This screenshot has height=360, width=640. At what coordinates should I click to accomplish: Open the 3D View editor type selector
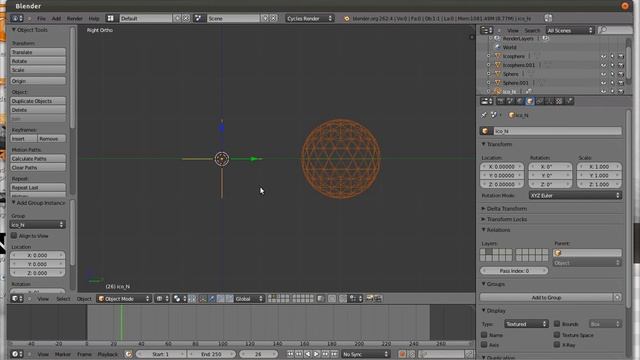17,299
